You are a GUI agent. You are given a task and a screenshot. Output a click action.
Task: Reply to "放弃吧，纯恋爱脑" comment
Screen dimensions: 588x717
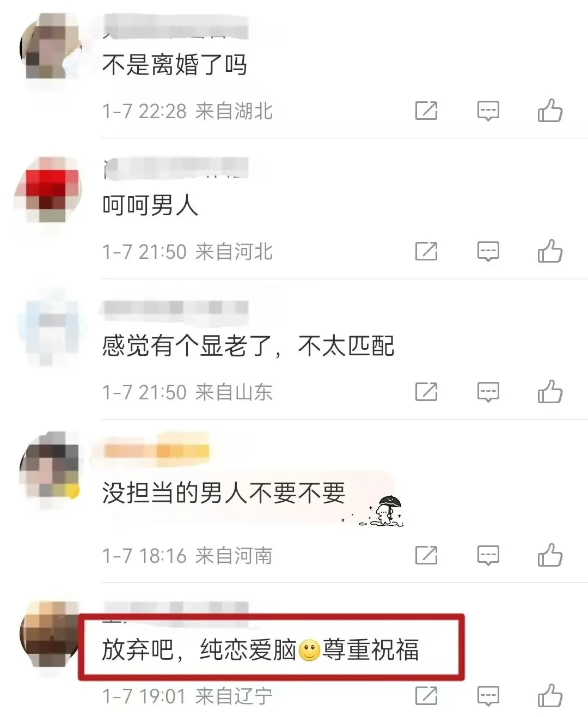(488, 696)
